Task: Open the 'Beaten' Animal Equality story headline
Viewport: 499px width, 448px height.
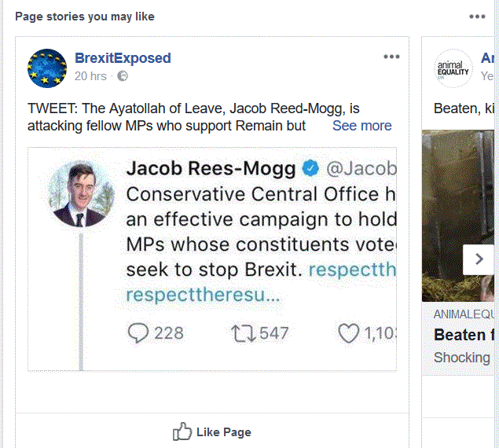Action: 460,335
